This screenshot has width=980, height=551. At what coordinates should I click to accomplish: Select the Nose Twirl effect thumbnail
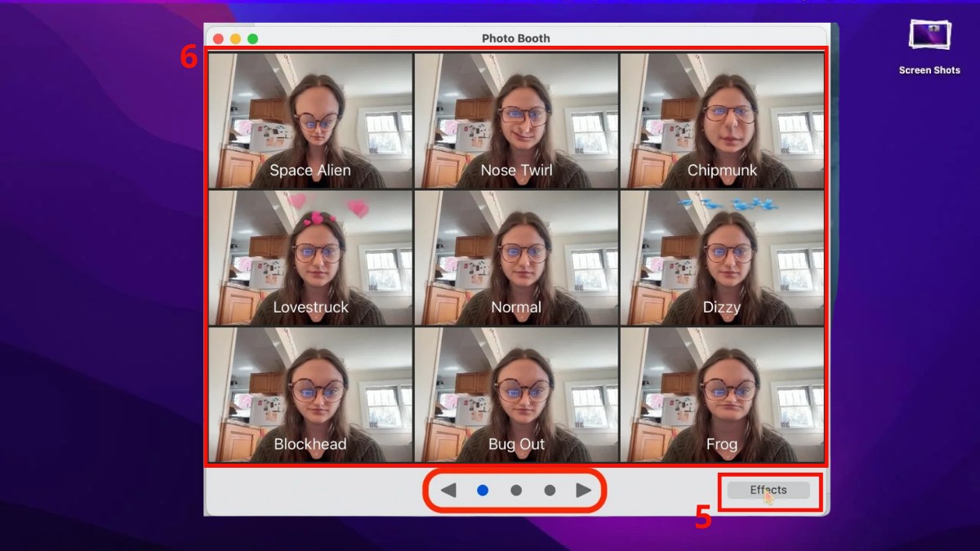point(516,121)
